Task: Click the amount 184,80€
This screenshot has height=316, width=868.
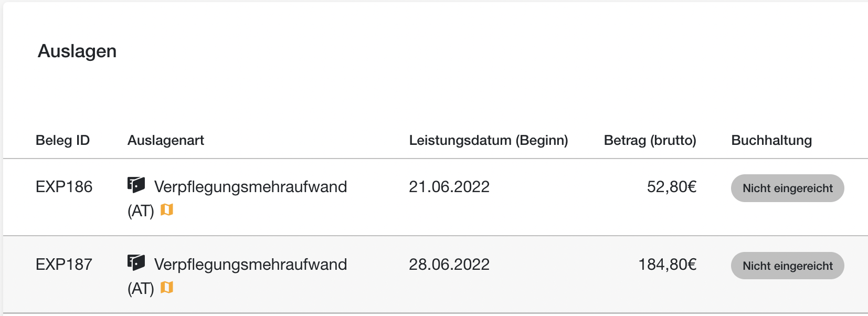Action: pos(668,265)
